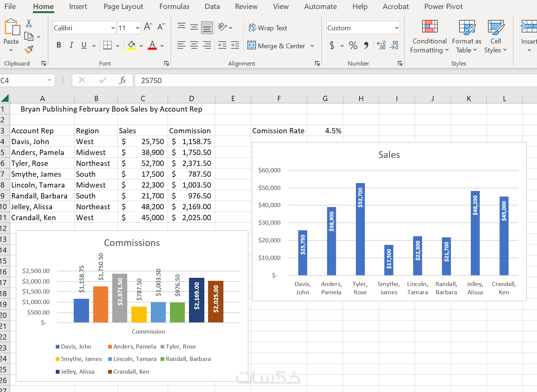Click the Orientation text angle icon
Screen dimensions: 537x392
coord(222,27)
